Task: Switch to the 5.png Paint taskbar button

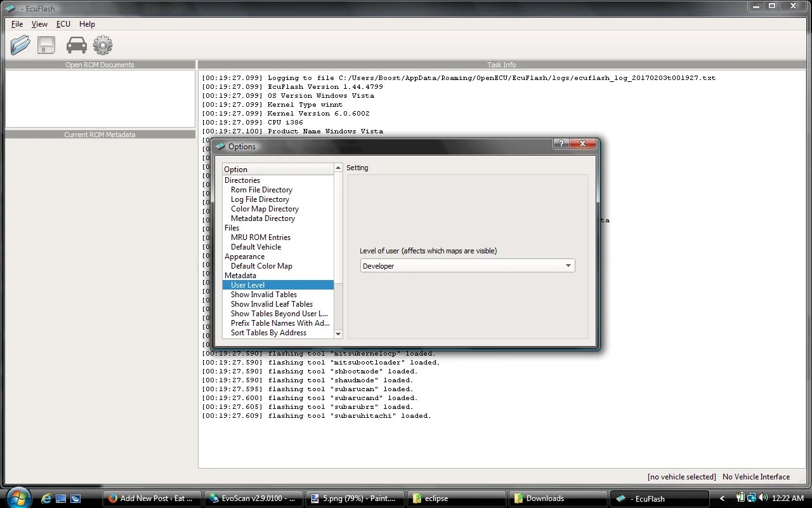Action: click(355, 498)
